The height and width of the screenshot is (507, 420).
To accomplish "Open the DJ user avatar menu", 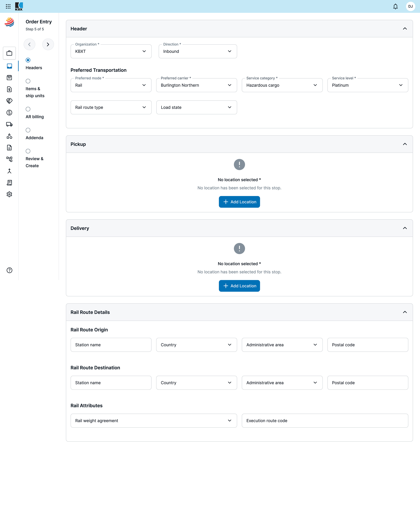I will pos(410,7).
